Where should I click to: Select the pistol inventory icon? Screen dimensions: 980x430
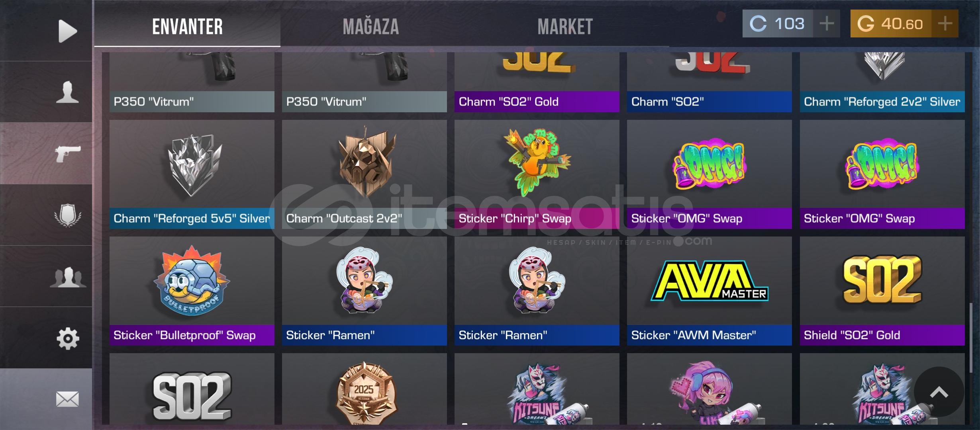pos(67,154)
